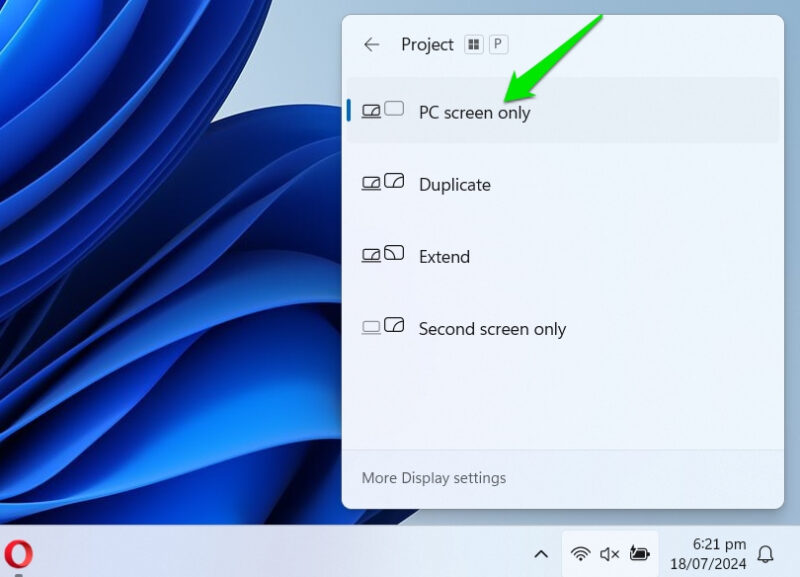
Task: Select the Extend displays icon
Action: tap(383, 256)
